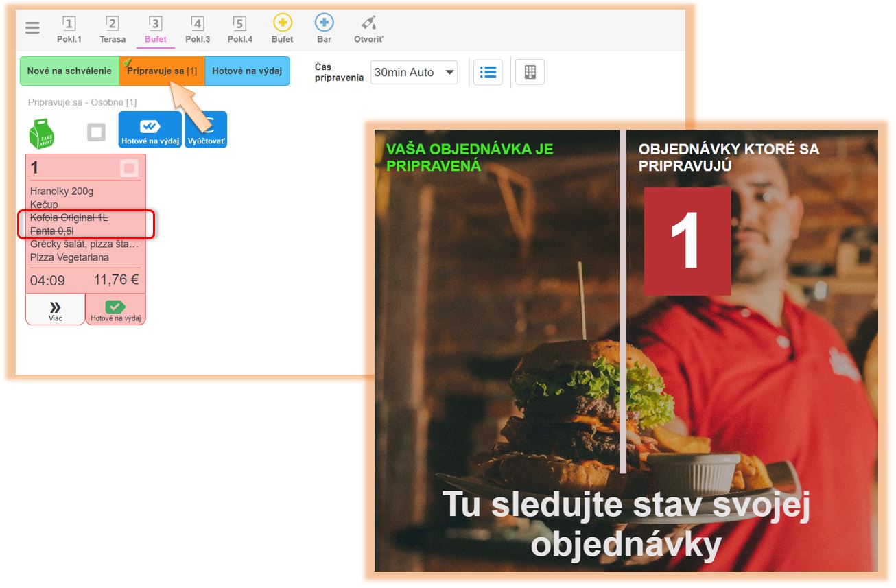
Task: Switch to Hotové na výdaj tab
Action: click(247, 71)
